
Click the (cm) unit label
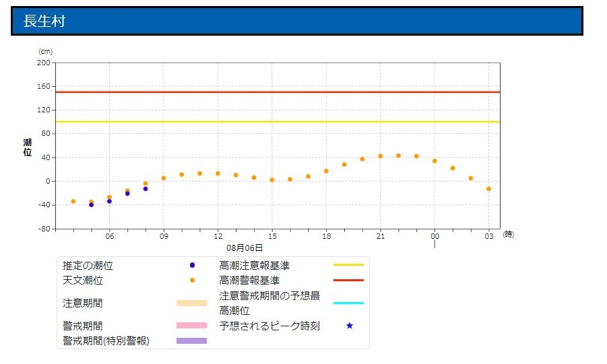tap(45, 51)
